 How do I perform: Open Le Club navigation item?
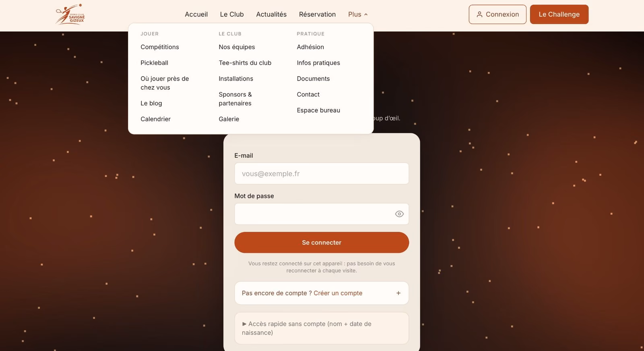click(232, 15)
